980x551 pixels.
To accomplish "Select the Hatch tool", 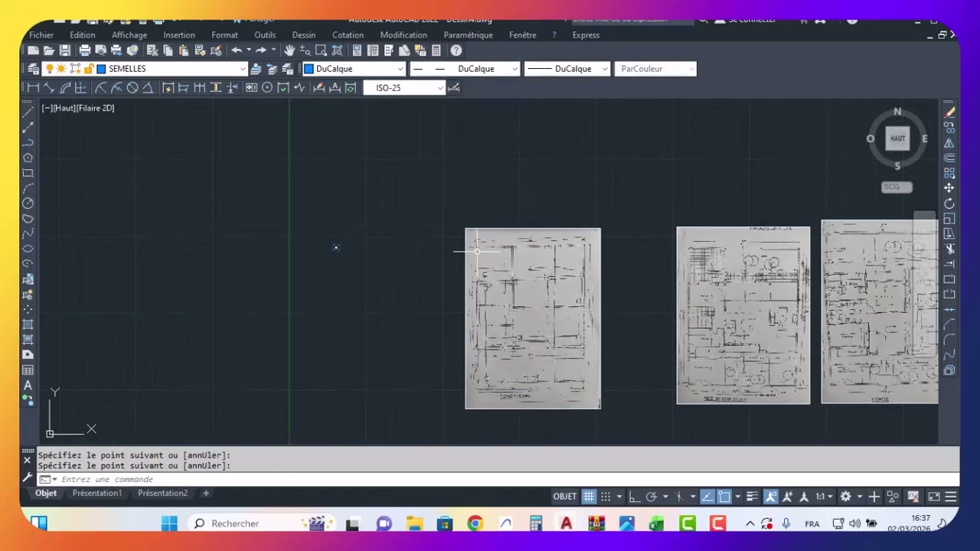I will tap(28, 324).
